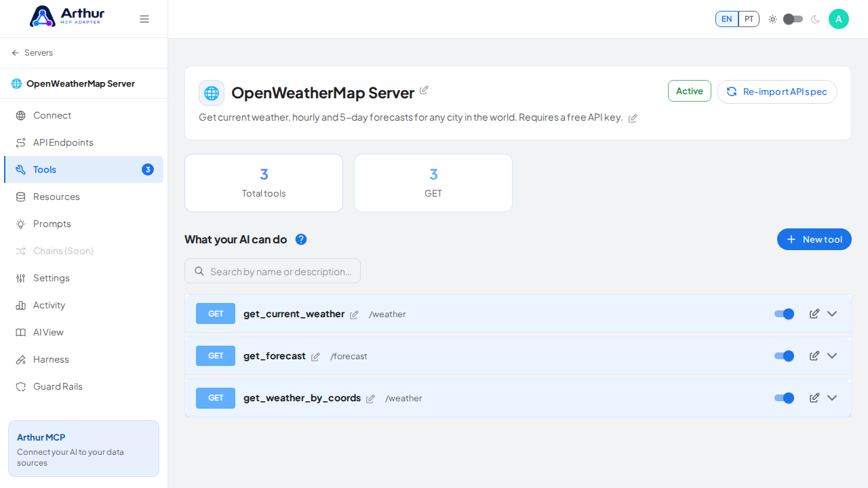Click the Active status badge

click(690, 91)
